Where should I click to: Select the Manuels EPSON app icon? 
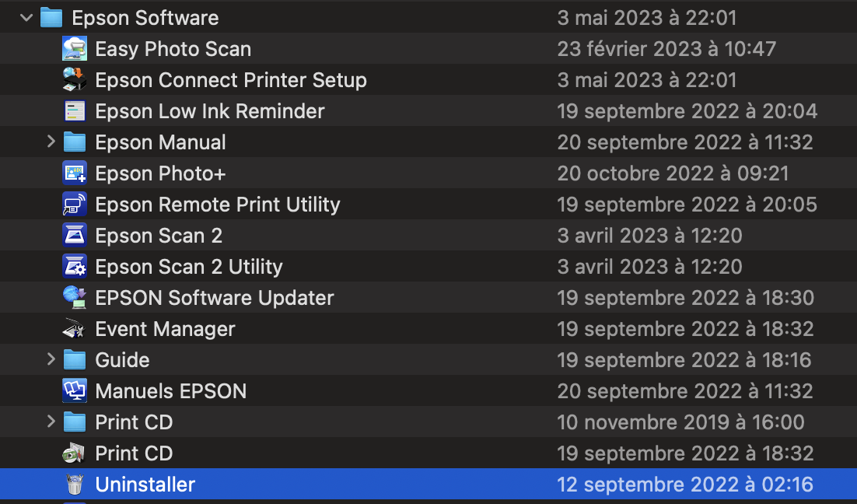coord(75,391)
